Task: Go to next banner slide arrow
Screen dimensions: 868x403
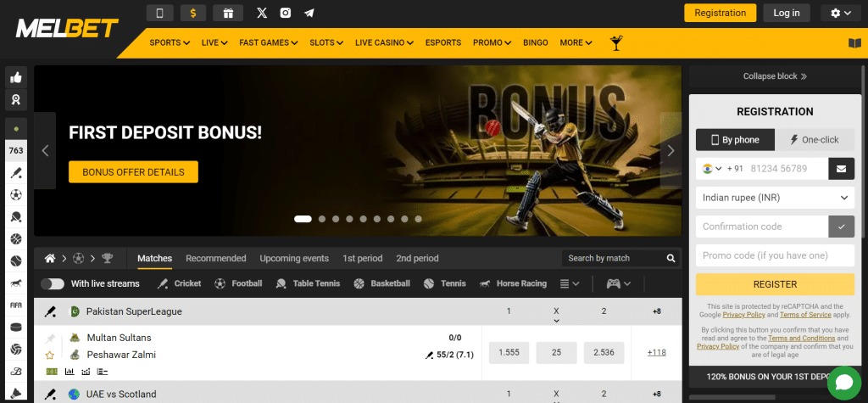Action: click(x=671, y=151)
